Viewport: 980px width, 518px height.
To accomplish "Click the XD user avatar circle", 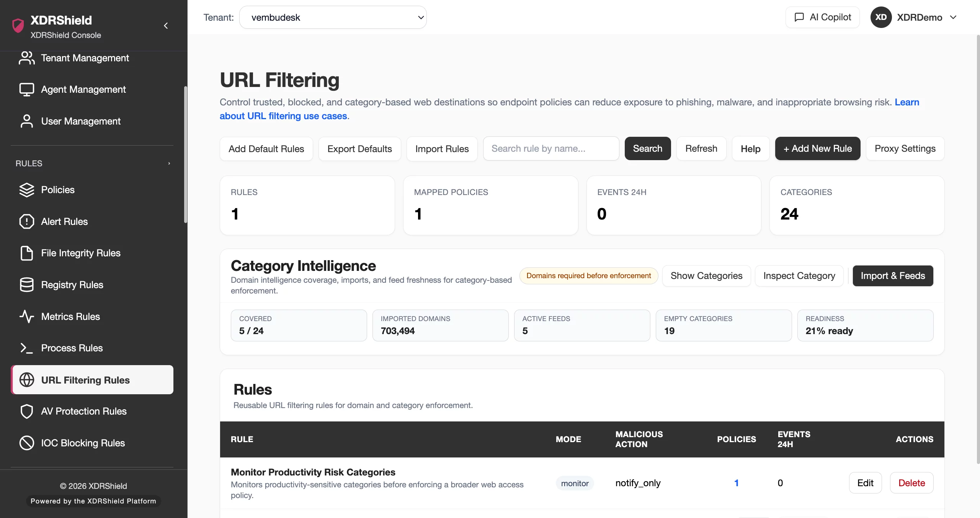I will [881, 17].
